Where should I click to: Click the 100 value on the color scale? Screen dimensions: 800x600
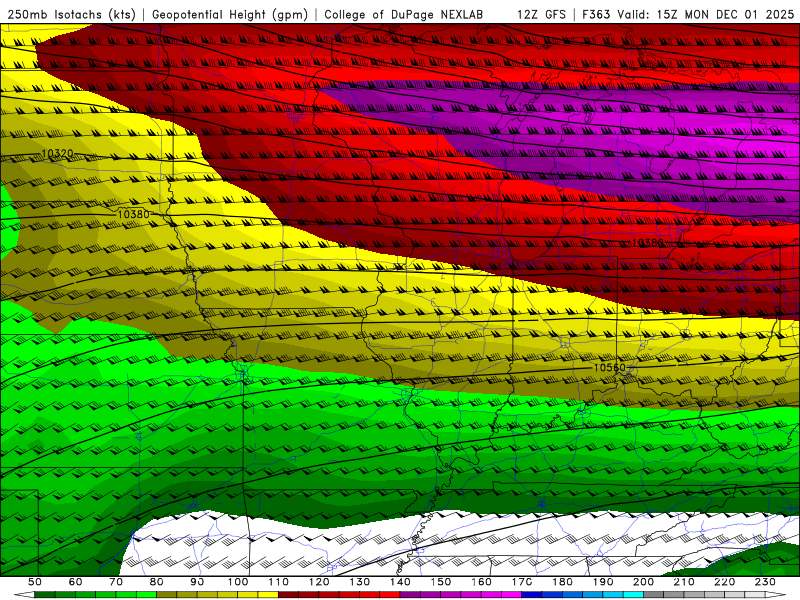238,582
